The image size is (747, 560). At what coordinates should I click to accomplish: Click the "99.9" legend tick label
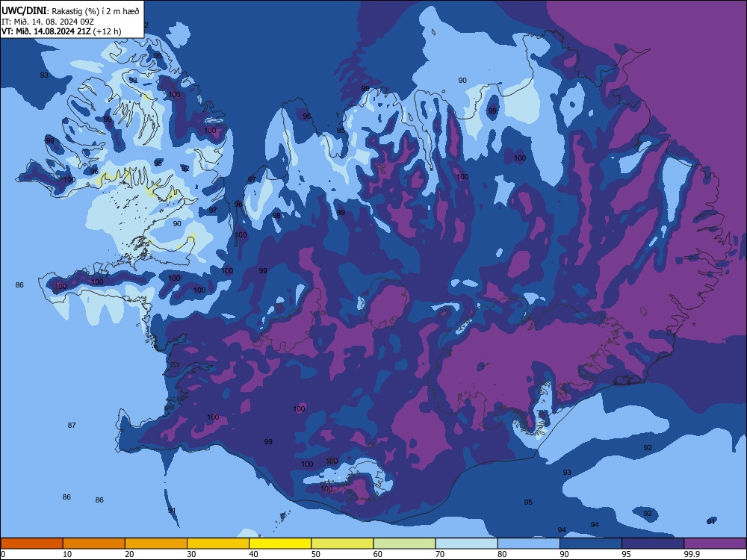tap(692, 554)
